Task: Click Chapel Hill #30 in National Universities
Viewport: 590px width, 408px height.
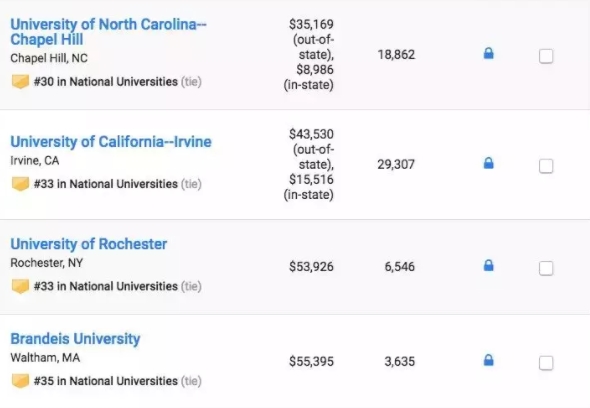Action: 106,82
